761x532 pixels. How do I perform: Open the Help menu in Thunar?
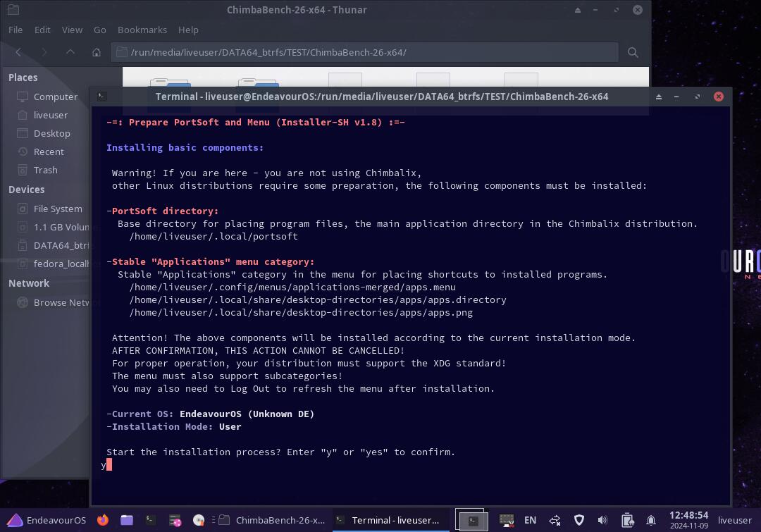(x=188, y=30)
